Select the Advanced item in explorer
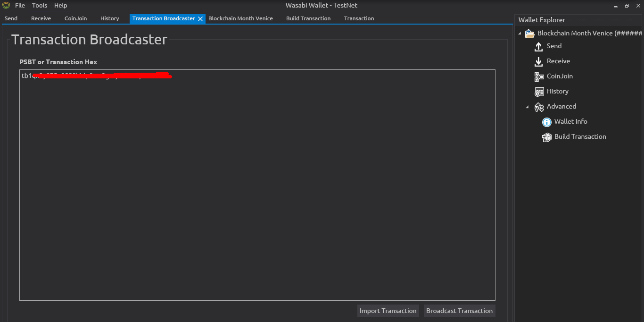Viewport: 644px width, 322px height. [x=561, y=106]
